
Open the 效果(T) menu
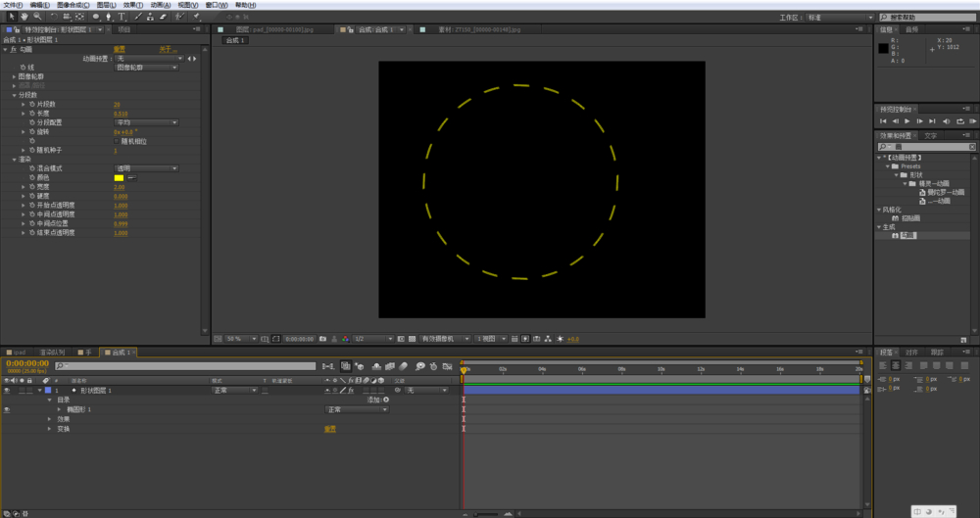point(133,4)
